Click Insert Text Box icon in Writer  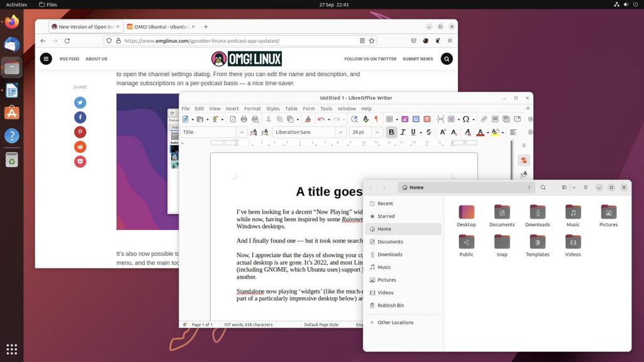[x=427, y=119]
